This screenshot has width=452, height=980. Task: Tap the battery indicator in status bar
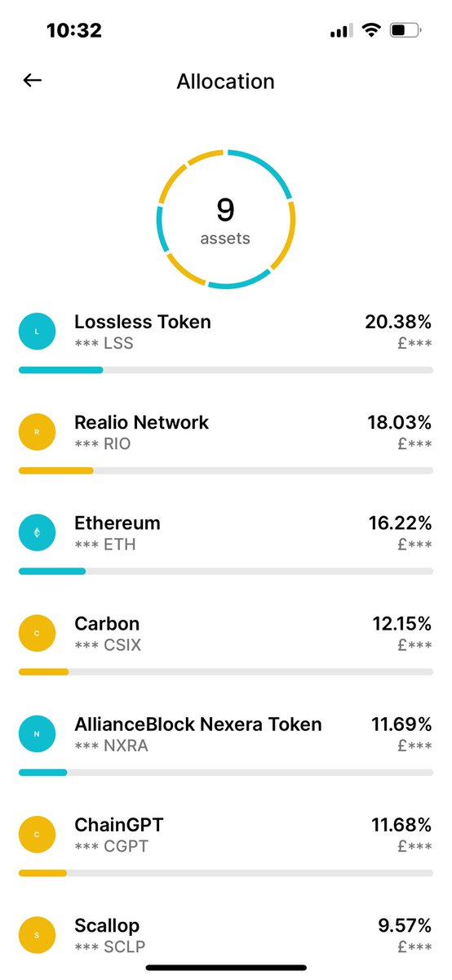[405, 31]
